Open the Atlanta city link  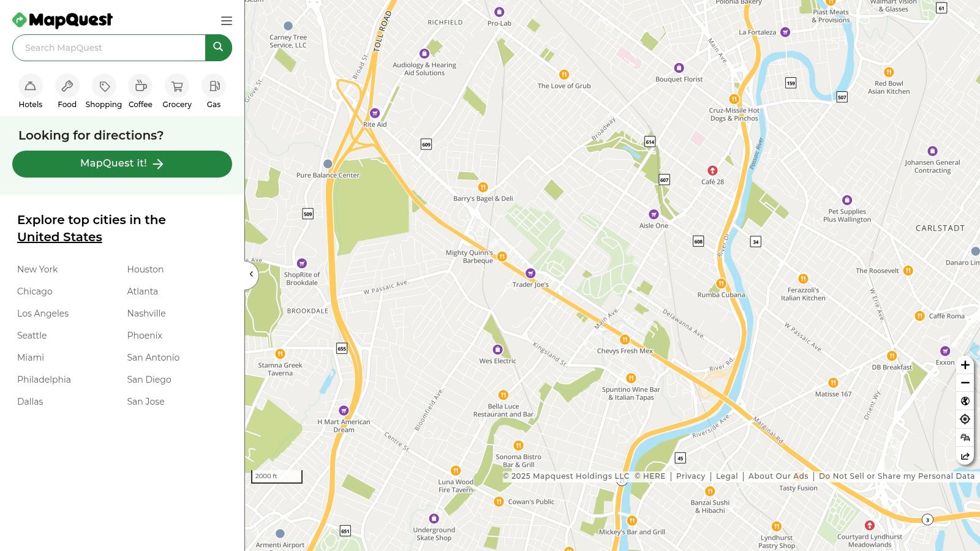point(143,291)
